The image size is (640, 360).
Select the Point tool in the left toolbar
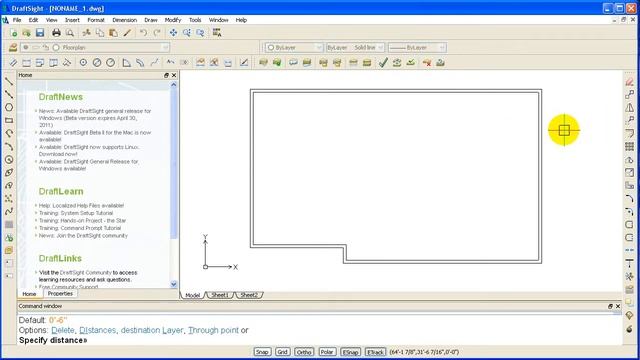pos(9,198)
